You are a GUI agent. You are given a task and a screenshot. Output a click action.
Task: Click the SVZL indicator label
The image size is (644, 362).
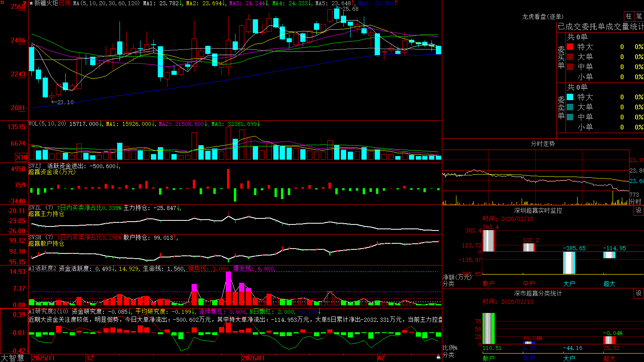point(35,208)
